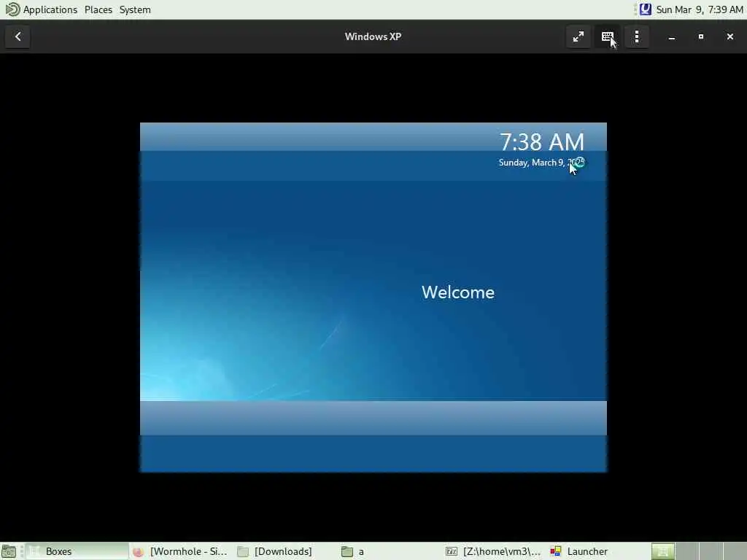The height and width of the screenshot is (560, 747).
Task: Switch to the Downloads taskbar window
Action: (285, 551)
